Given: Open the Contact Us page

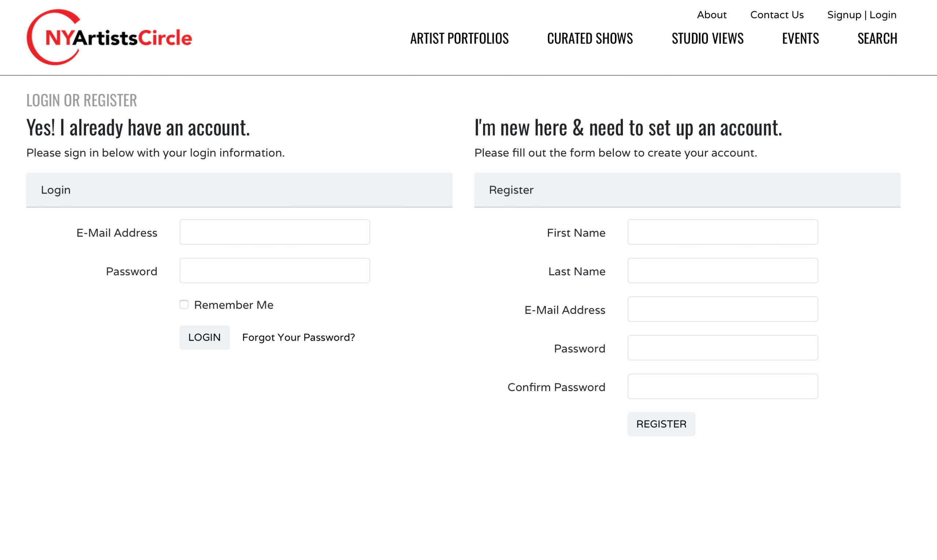Looking at the screenshot, I should pyautogui.click(x=777, y=15).
